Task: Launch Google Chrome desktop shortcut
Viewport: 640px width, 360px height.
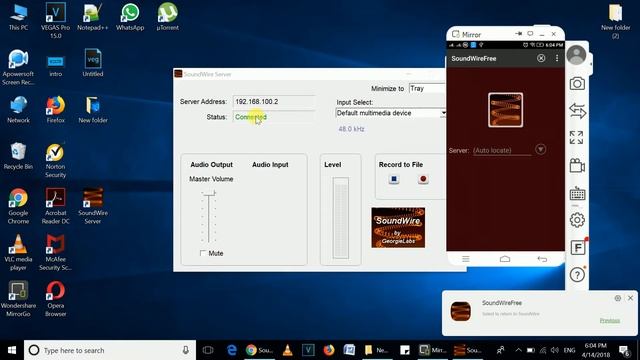Action: (18, 207)
